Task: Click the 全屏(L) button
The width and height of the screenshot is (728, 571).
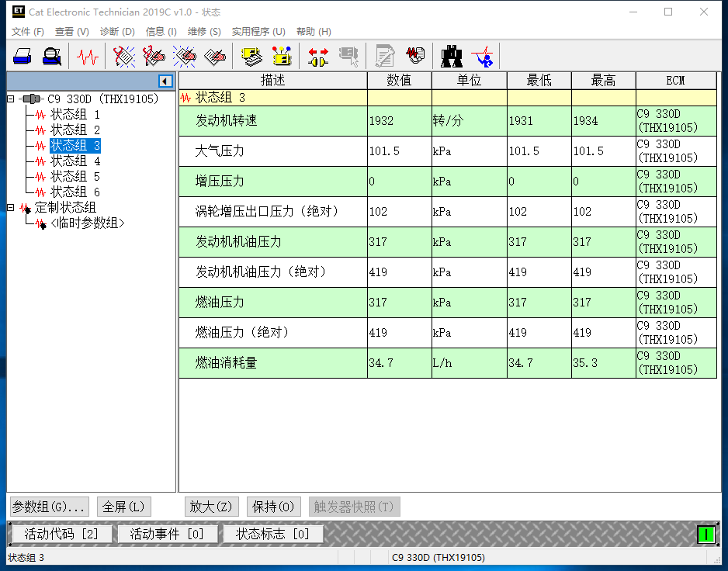Action: [123, 507]
